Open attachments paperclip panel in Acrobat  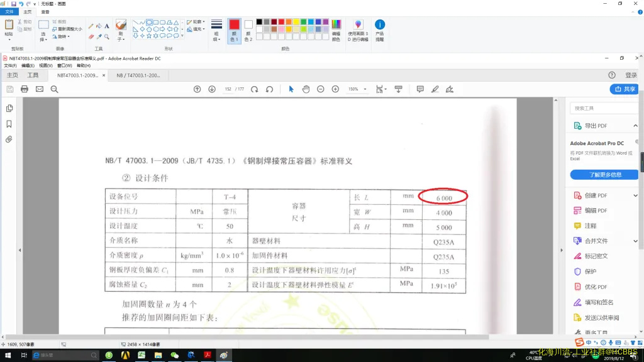pos(9,140)
